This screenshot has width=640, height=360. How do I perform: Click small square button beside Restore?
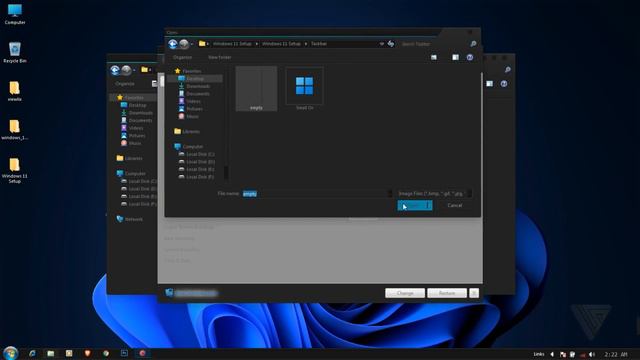click(474, 293)
